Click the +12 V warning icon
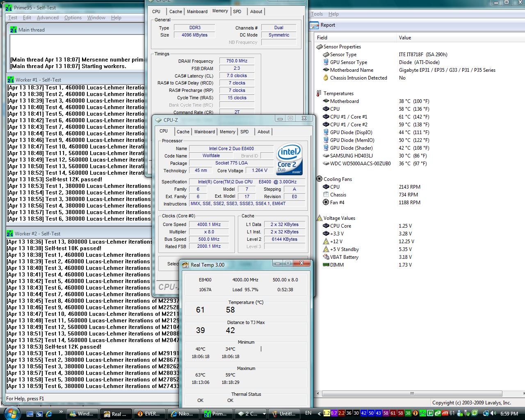 click(x=326, y=242)
